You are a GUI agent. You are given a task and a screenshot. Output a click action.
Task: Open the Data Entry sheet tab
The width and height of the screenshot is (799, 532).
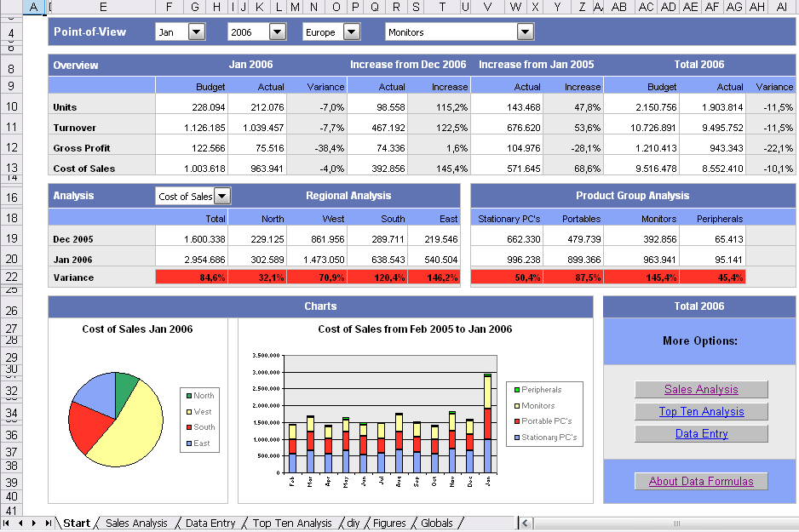point(210,523)
